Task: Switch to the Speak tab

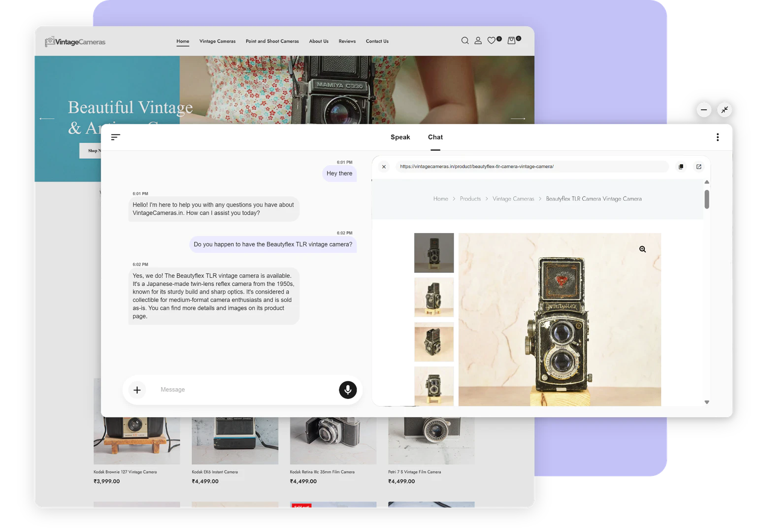Action: click(x=400, y=137)
